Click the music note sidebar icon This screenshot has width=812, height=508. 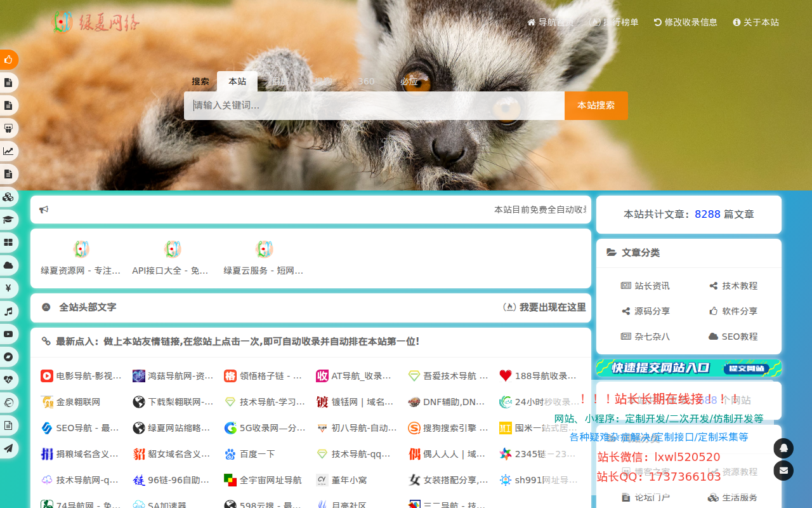[8, 311]
